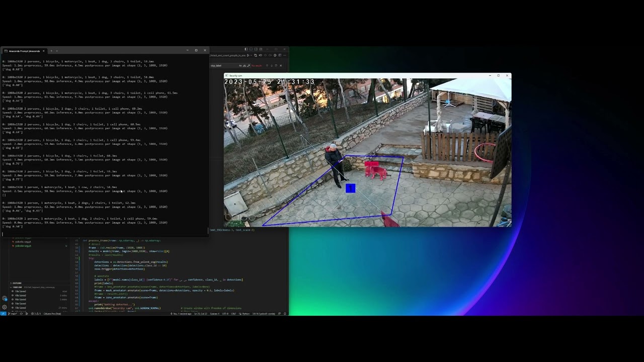The height and width of the screenshot is (362, 644).
Task: Select the Anaconda Prompt terminal tab
Action: (24, 51)
